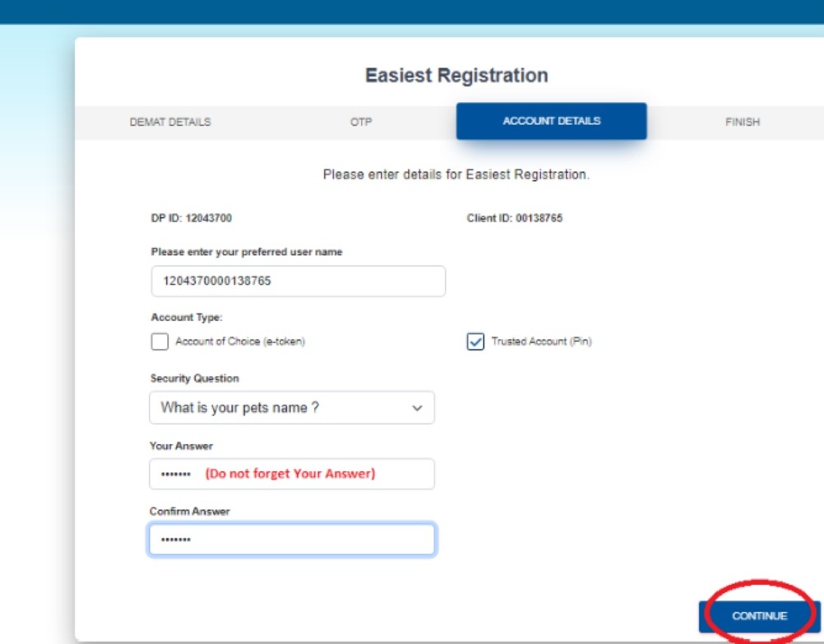
Task: Focus the Confirm Answer field
Action: (x=292, y=540)
